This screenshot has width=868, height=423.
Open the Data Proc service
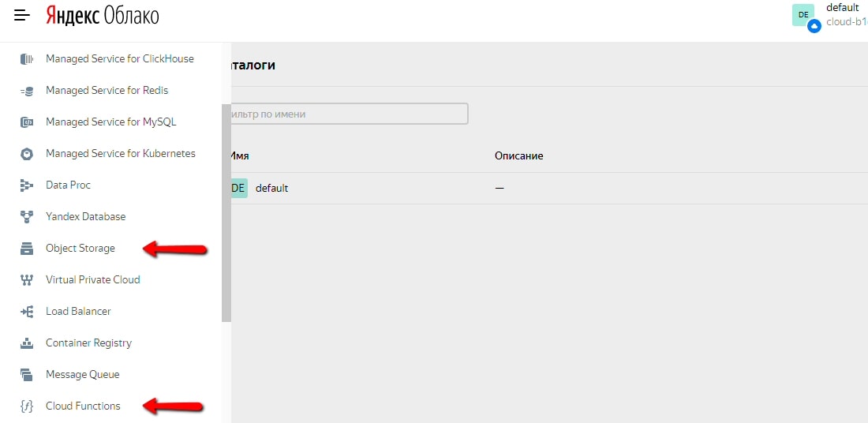coord(68,185)
